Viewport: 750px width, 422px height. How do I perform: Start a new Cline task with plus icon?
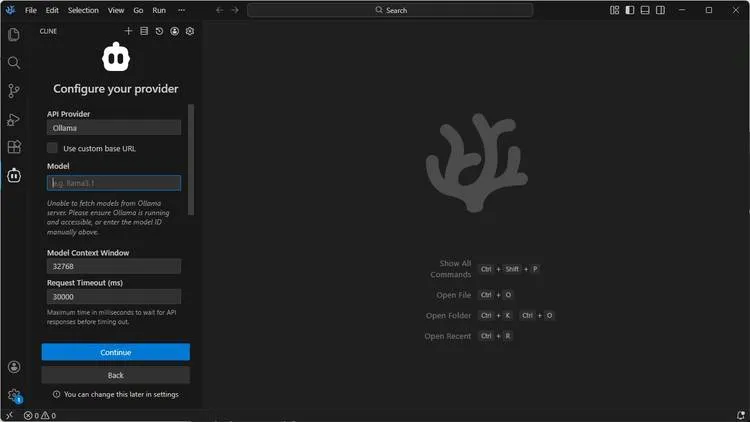(x=128, y=31)
